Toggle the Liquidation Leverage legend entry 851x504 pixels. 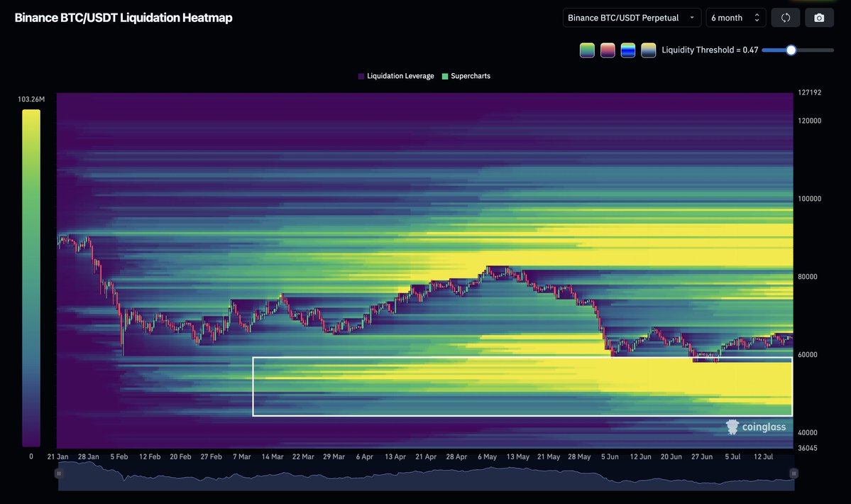pos(396,76)
